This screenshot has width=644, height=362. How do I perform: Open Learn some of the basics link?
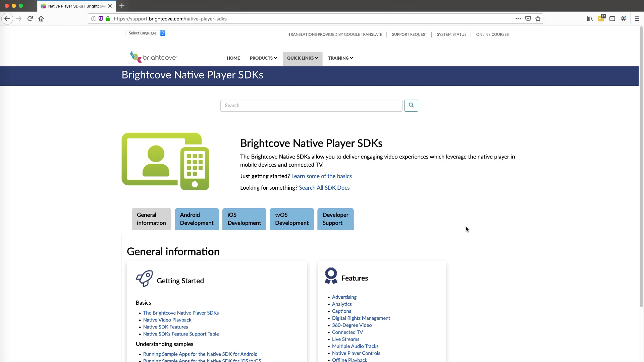(x=321, y=176)
